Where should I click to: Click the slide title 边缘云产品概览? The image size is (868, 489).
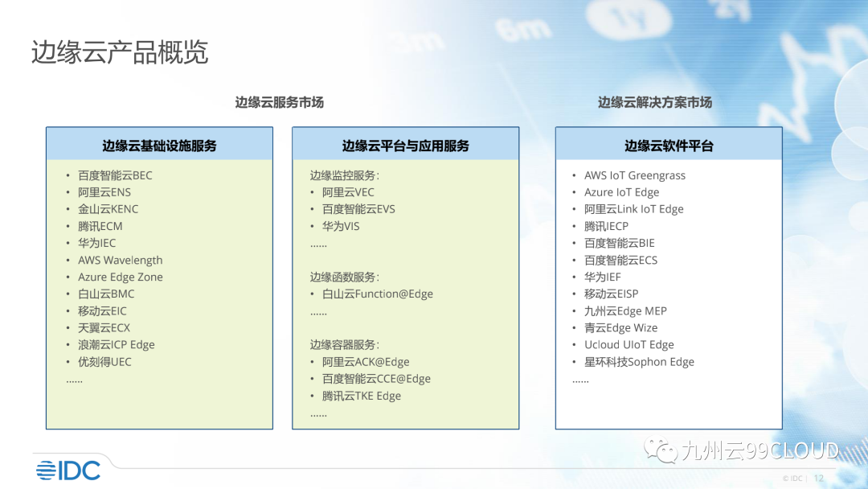pyautogui.click(x=120, y=52)
